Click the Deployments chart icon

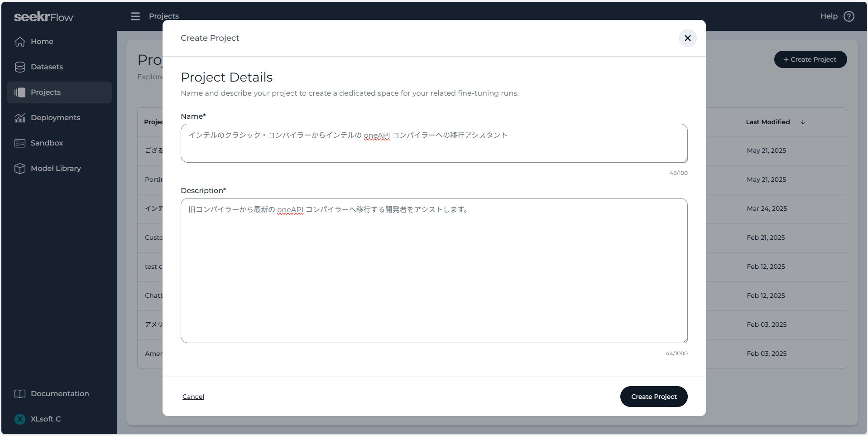[x=20, y=118]
